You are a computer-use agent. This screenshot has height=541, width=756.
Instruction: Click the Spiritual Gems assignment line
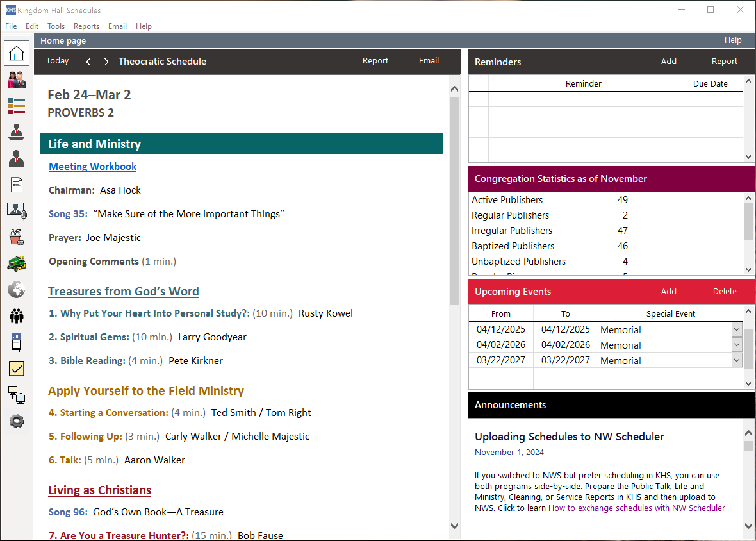147,337
